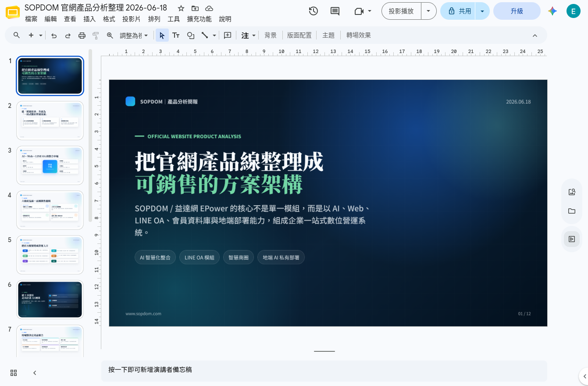This screenshot has height=386, width=588.
Task: Open the comments panel icon
Action: pos(335,11)
